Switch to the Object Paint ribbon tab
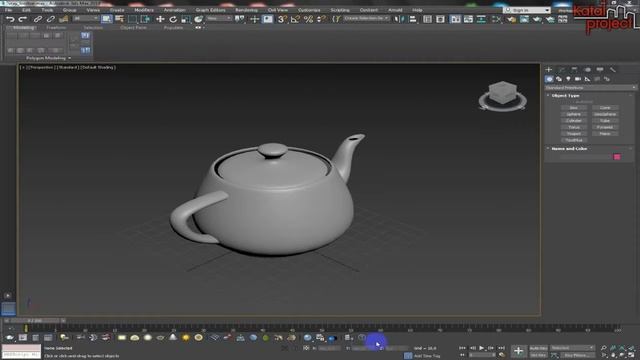The image size is (640, 360). coord(133,28)
